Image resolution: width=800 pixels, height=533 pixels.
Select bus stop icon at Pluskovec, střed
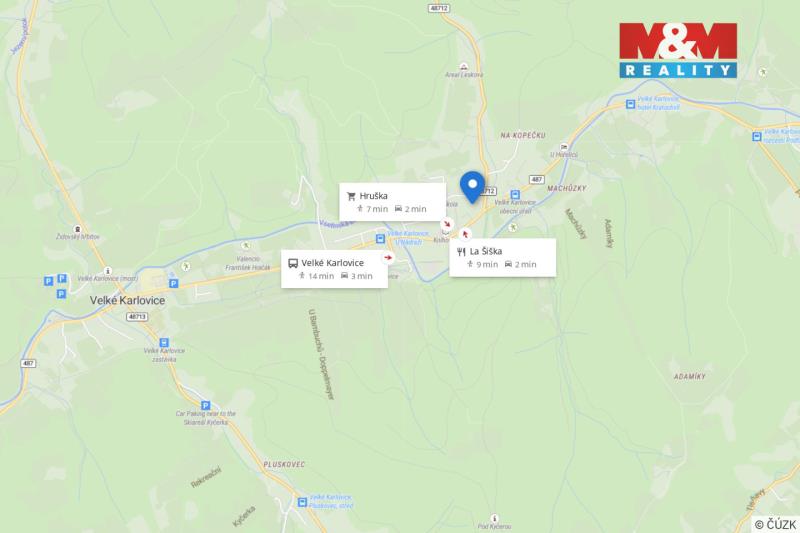point(302,502)
